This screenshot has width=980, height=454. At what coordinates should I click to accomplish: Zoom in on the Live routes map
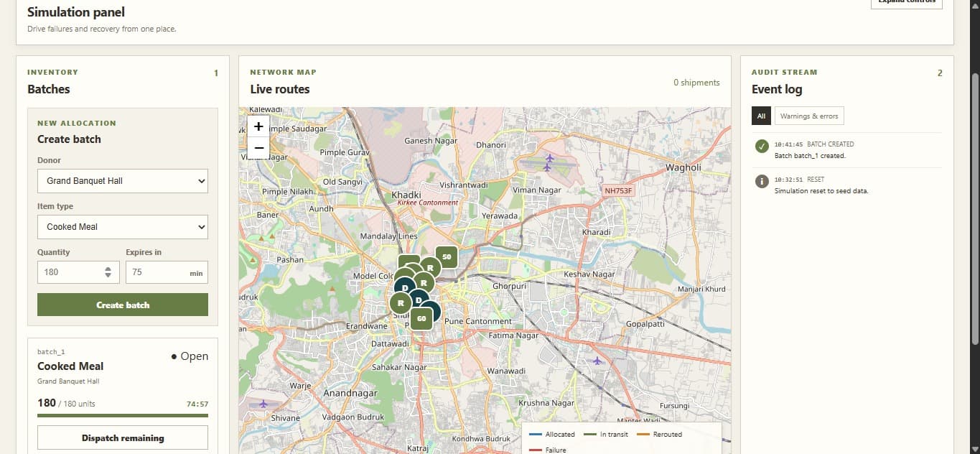(x=259, y=126)
